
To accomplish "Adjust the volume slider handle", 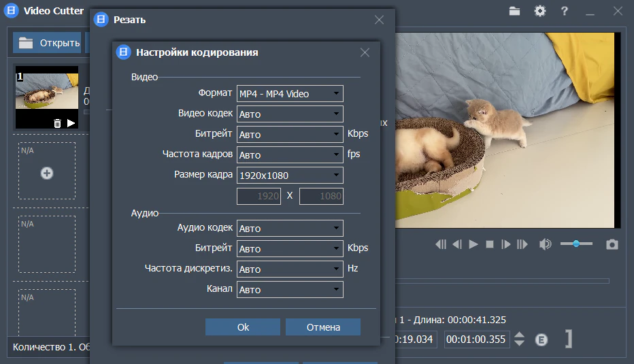I will tap(576, 244).
